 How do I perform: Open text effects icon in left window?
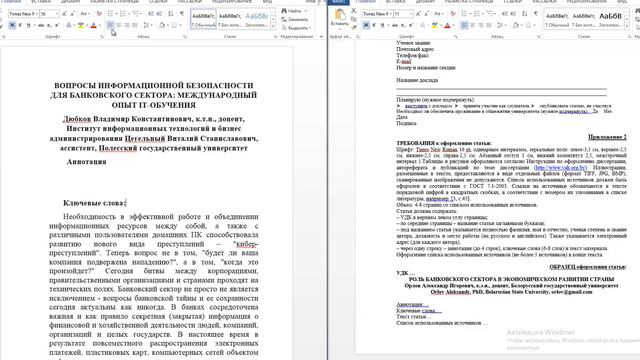coord(69,25)
